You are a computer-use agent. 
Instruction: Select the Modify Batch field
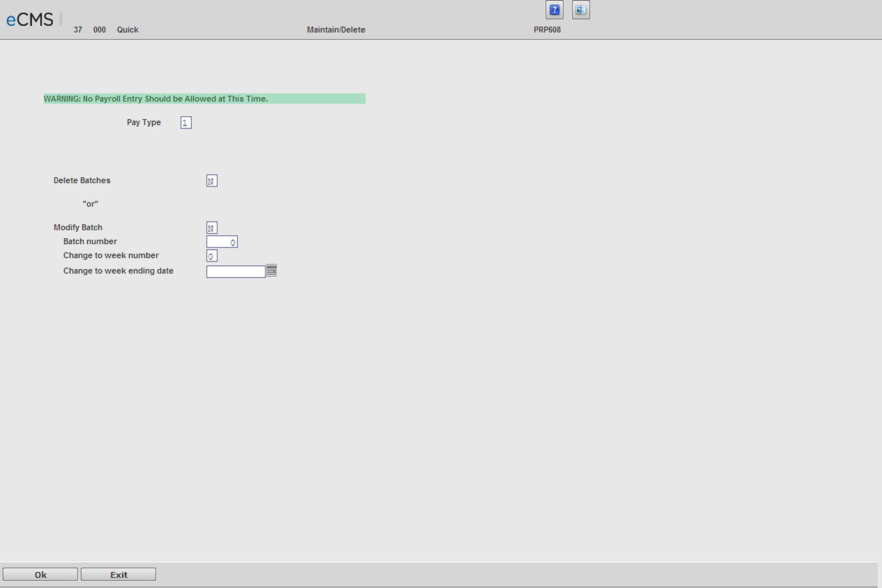[212, 228]
